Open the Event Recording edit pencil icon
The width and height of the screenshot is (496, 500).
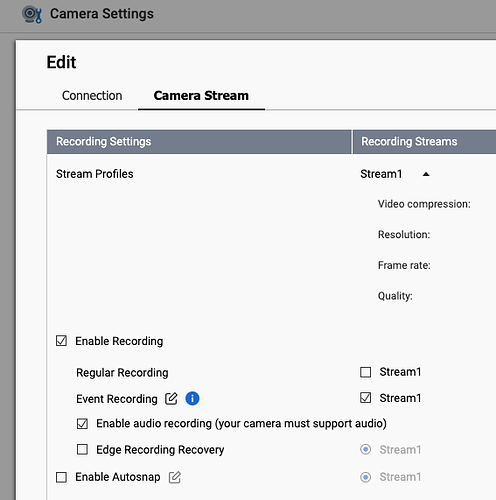click(x=171, y=399)
